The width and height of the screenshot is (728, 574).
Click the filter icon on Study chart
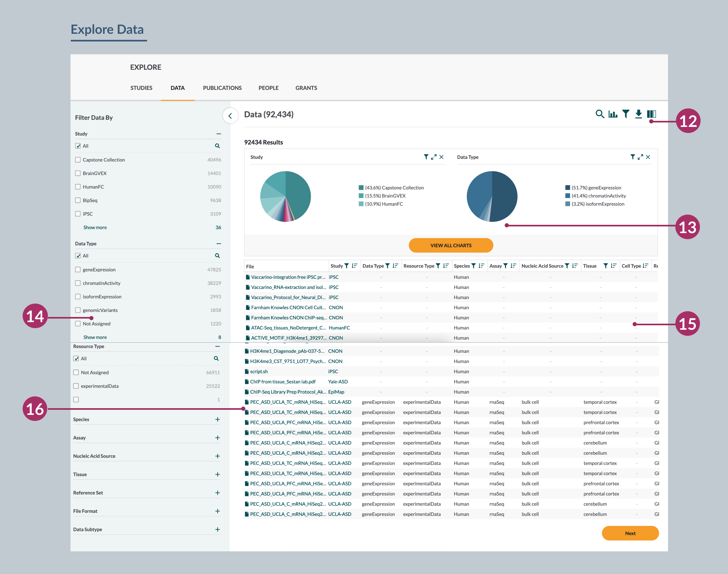pos(426,157)
